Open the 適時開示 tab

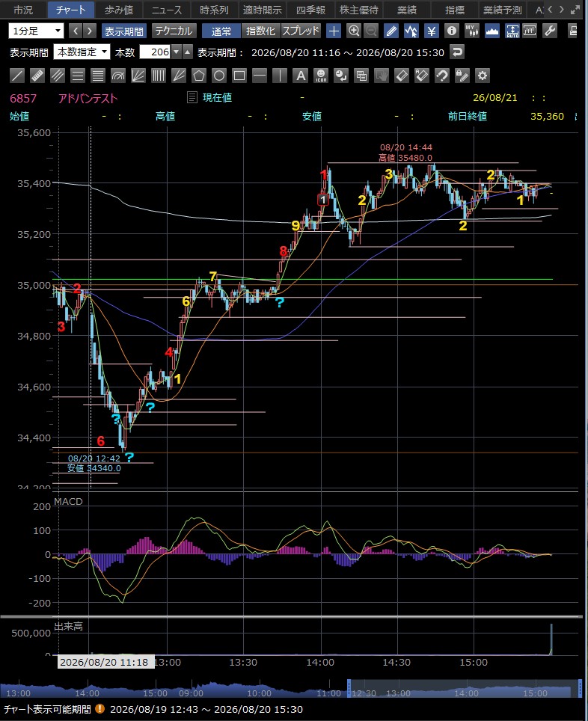click(263, 10)
